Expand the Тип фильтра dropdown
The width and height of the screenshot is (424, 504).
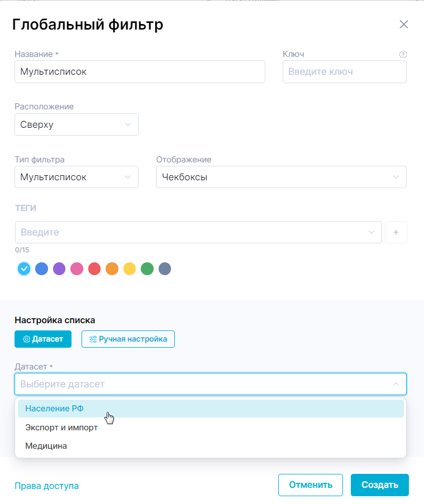point(77,177)
